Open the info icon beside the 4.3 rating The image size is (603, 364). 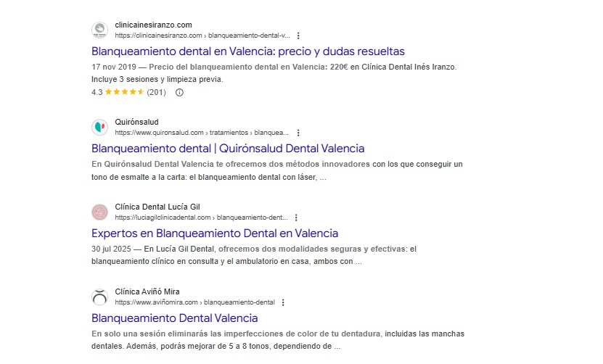(180, 92)
